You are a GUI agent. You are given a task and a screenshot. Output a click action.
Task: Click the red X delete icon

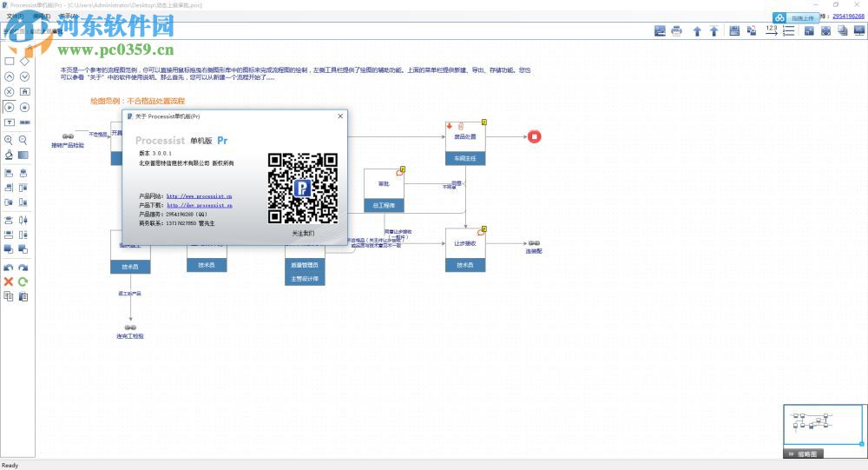coord(9,281)
